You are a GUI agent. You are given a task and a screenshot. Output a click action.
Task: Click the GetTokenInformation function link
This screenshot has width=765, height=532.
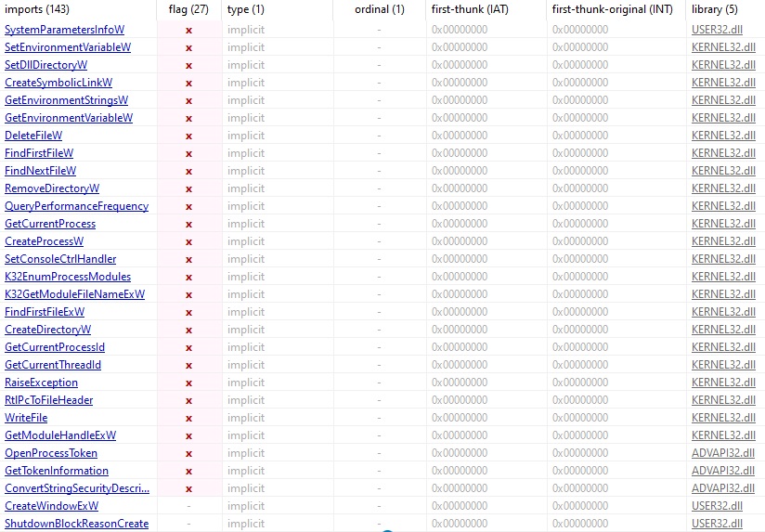click(57, 471)
